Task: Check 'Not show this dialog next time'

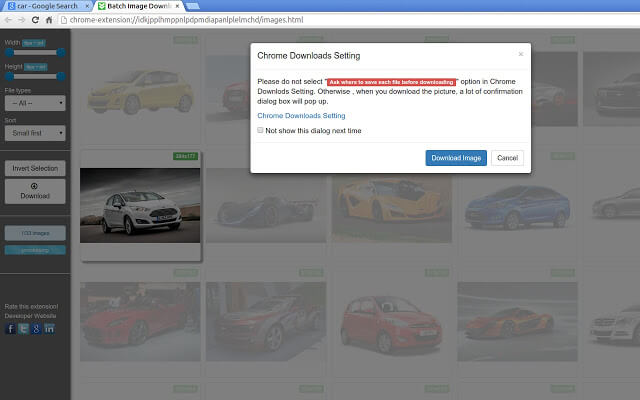Action: (x=261, y=130)
